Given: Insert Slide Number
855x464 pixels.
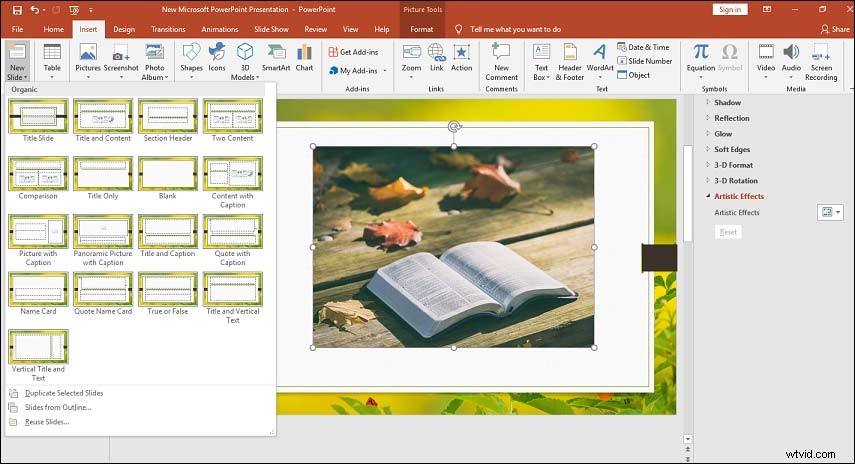Looking at the screenshot, I should click(x=645, y=61).
